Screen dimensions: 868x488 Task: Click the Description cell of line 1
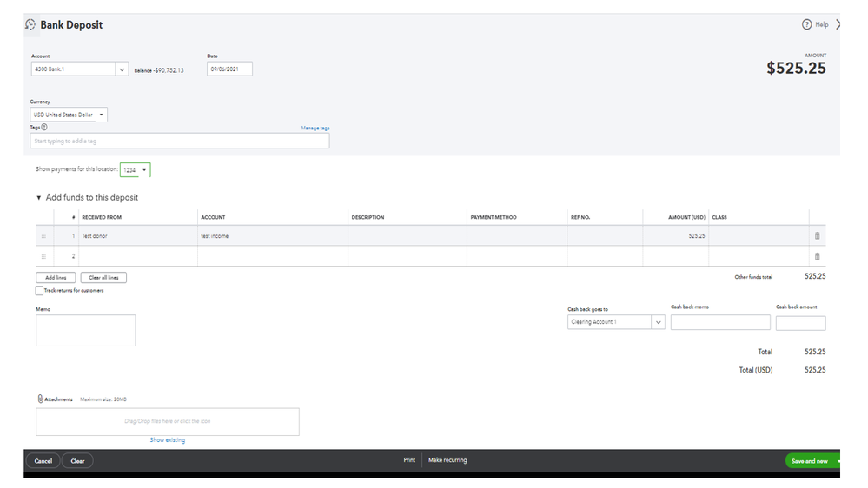pos(407,235)
